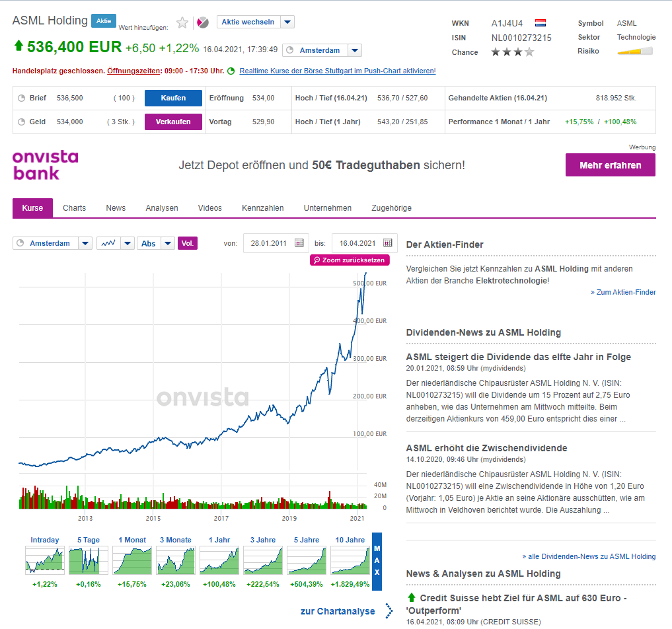The width and height of the screenshot is (672, 629).
Task: Click the ISIN value NL0010273215
Action: click(521, 38)
